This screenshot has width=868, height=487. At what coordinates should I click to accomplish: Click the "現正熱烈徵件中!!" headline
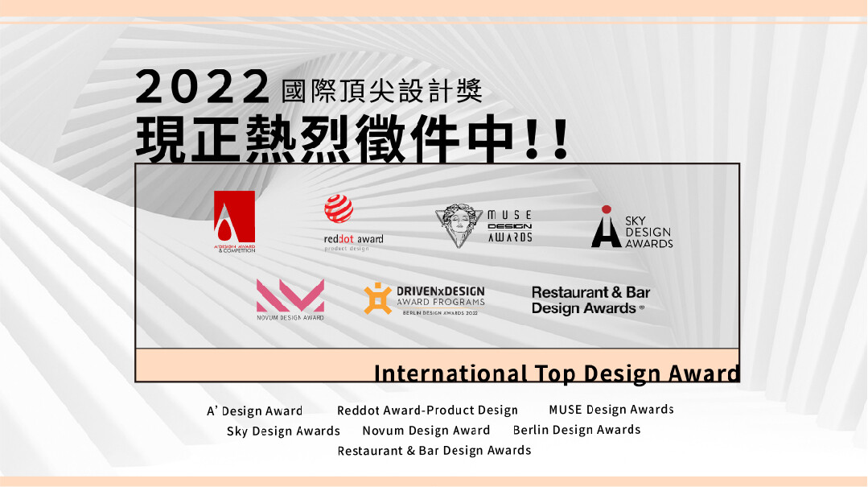point(352,139)
